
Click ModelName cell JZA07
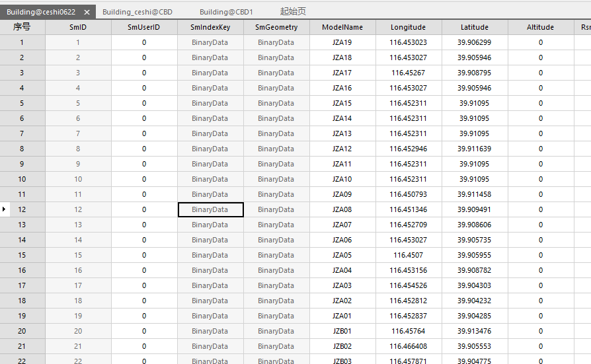pyautogui.click(x=342, y=225)
